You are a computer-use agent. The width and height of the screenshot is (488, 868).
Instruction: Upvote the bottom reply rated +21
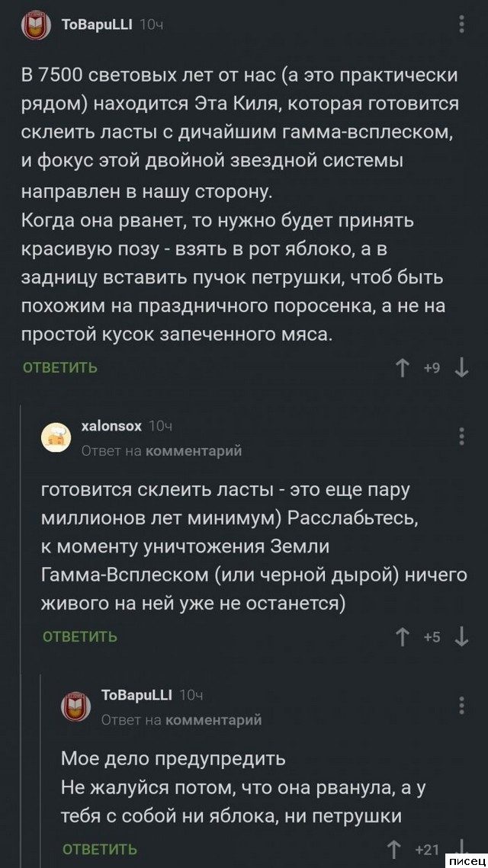pos(394,849)
